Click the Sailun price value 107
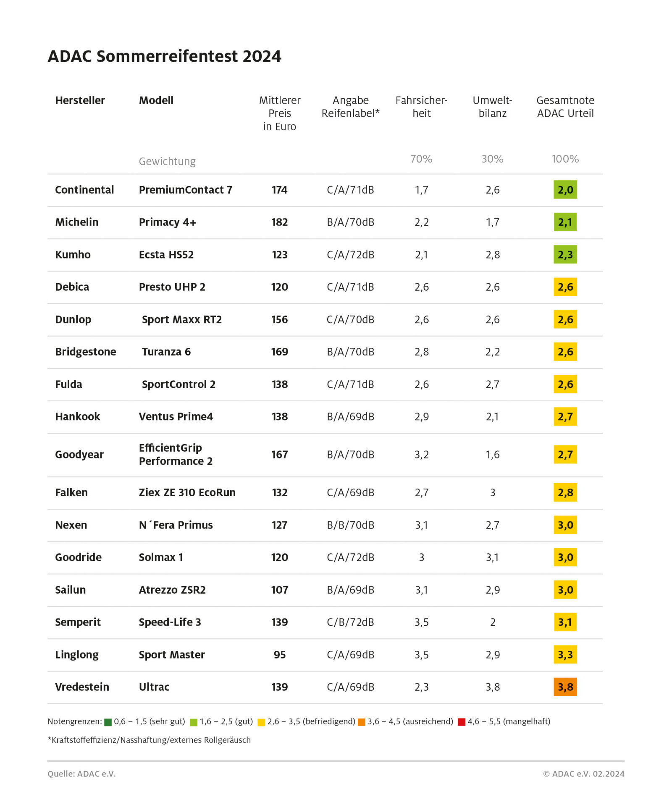The image size is (672, 808). tap(279, 590)
